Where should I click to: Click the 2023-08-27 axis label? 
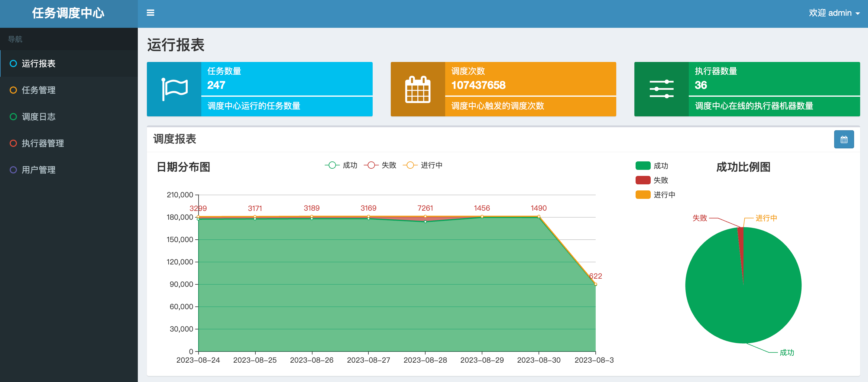[368, 360]
